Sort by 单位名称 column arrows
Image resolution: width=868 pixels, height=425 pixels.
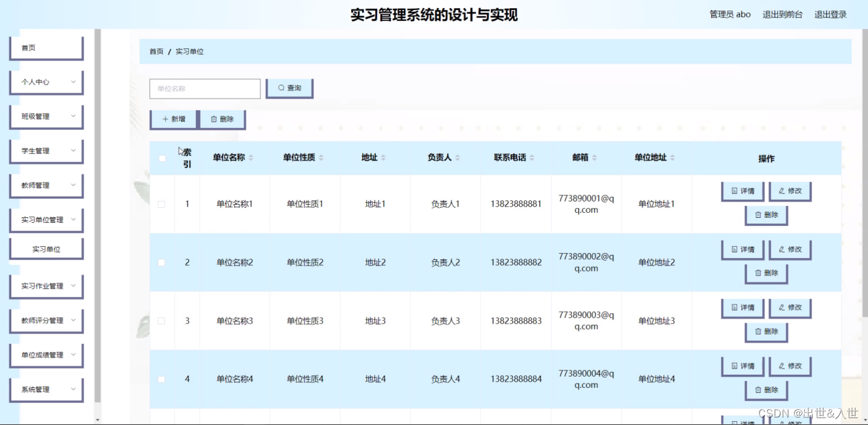[251, 158]
